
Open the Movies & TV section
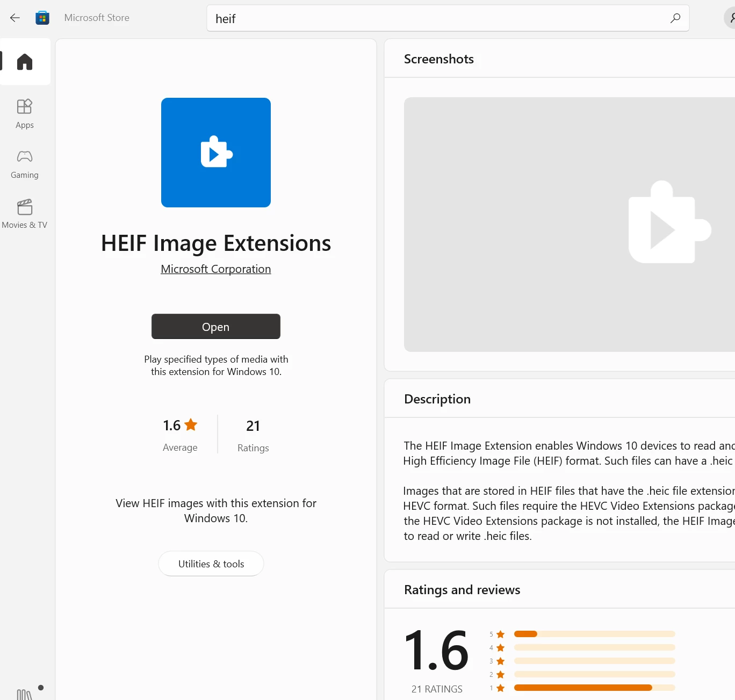[25, 214]
